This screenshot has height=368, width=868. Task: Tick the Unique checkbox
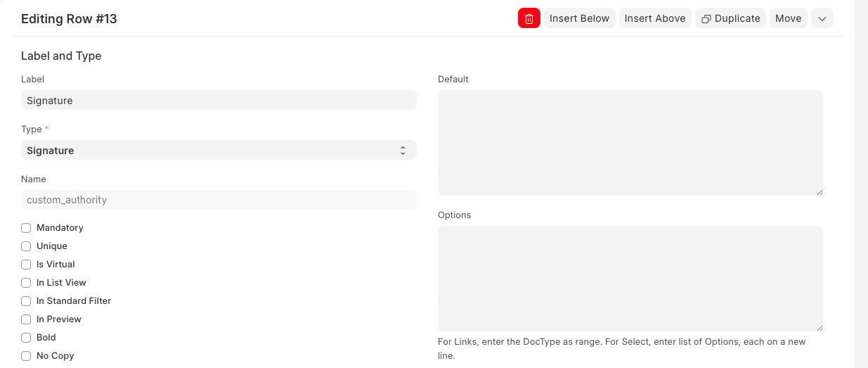pyautogui.click(x=26, y=246)
